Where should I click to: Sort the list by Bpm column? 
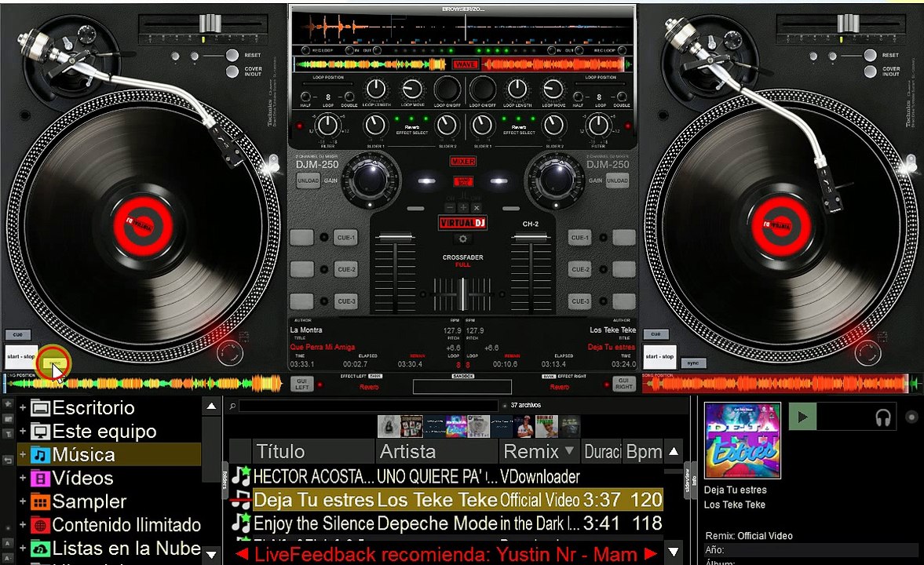point(644,452)
